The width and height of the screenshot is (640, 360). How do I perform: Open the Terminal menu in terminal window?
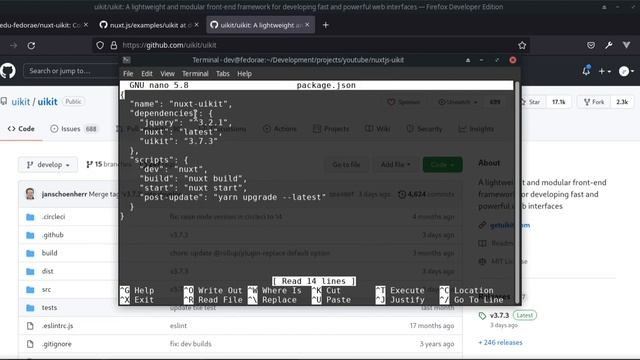pos(195,74)
